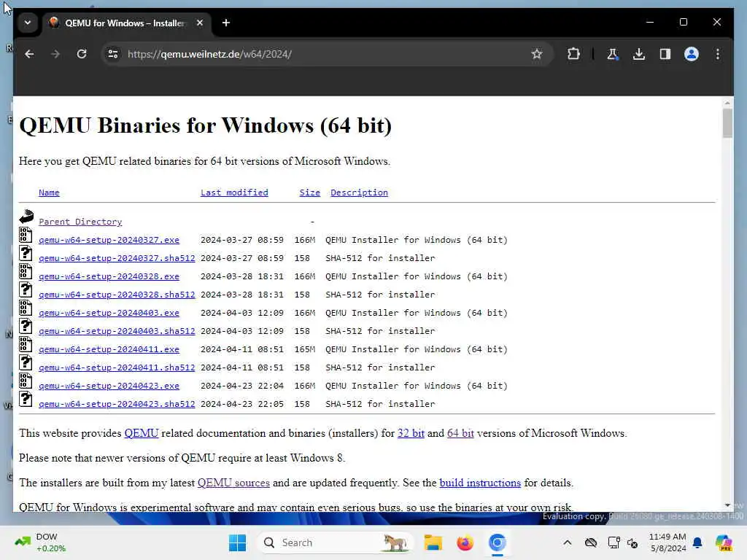The width and height of the screenshot is (747, 560).
Task: Open the Extensions puzzle icon
Action: pos(573,54)
